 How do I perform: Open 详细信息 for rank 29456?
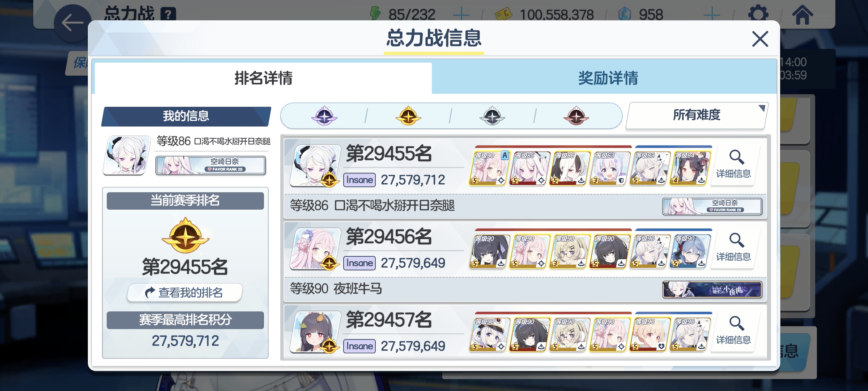click(x=734, y=248)
